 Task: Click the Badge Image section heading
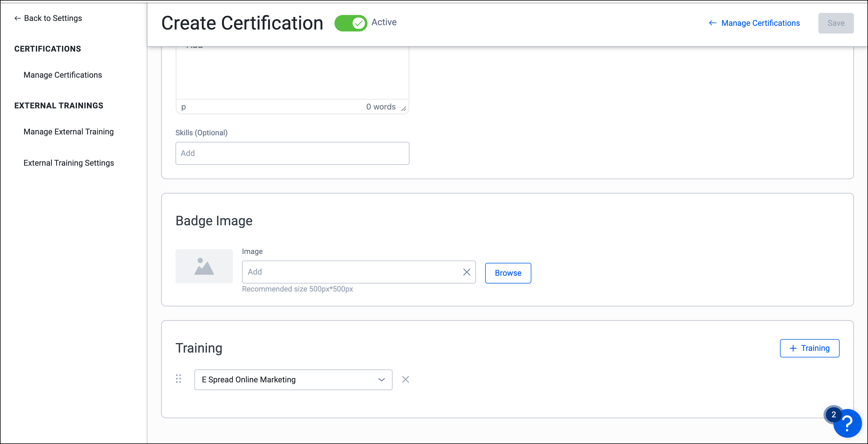[214, 221]
